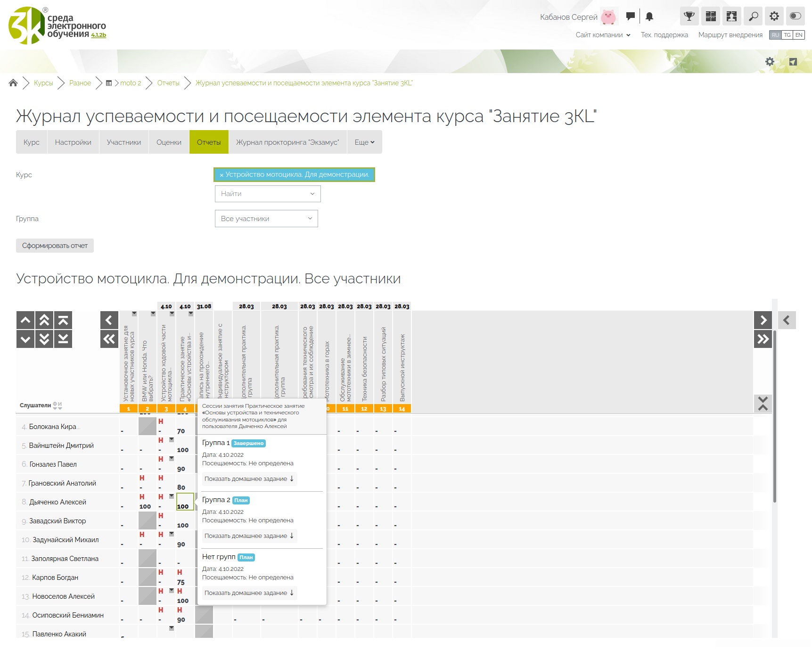Collapse the right side panel arrow

tap(787, 321)
